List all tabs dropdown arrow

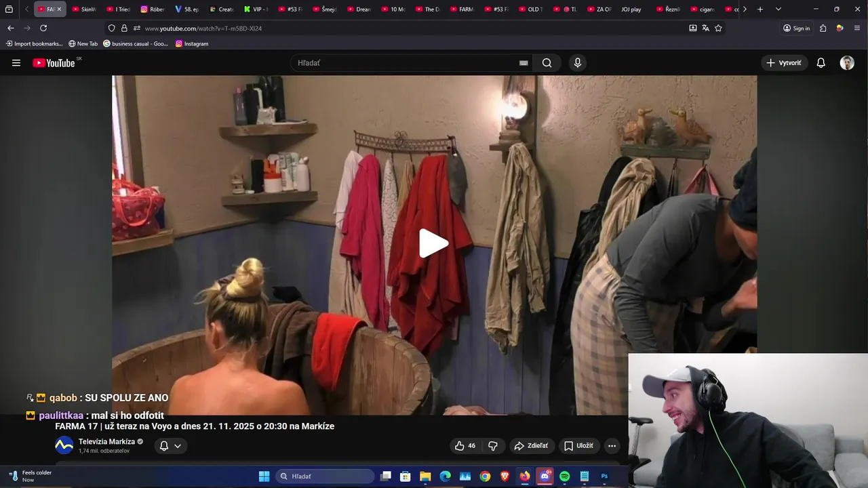click(x=778, y=9)
